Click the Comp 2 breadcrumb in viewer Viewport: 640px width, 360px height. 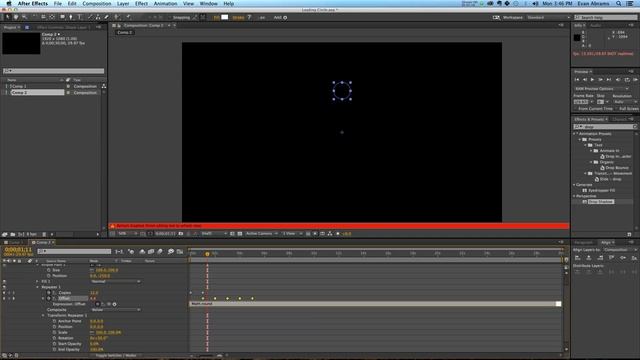click(x=125, y=32)
